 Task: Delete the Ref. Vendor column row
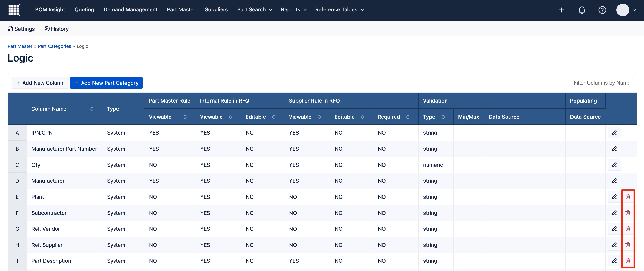pyautogui.click(x=628, y=229)
